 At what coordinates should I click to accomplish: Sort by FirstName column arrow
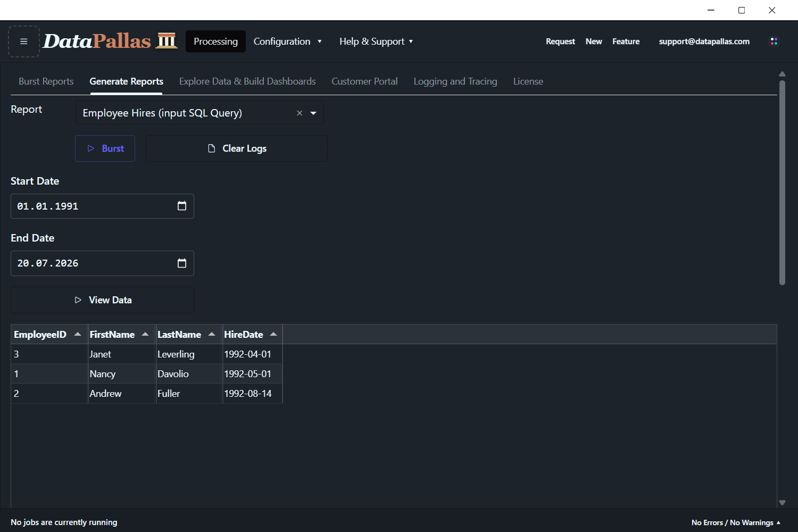(x=145, y=334)
